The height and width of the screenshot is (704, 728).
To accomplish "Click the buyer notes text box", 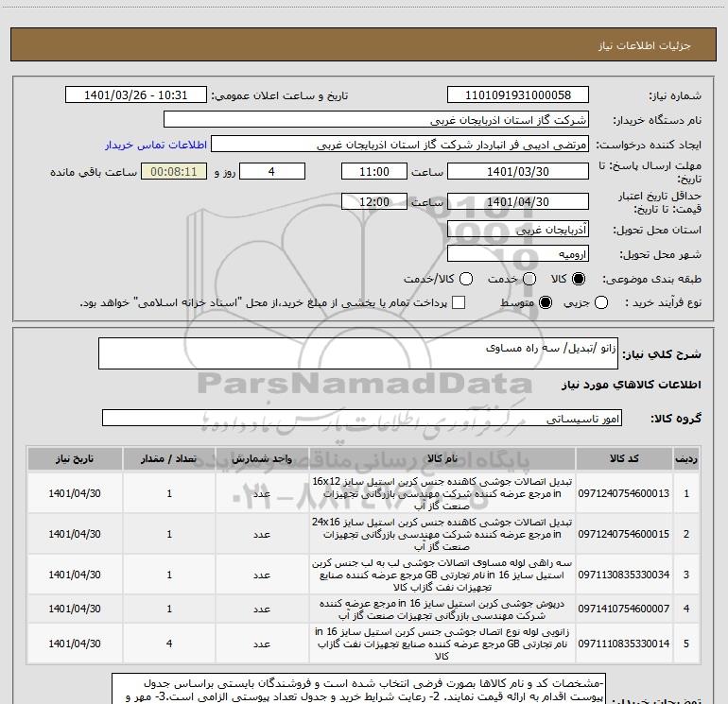I will (x=358, y=689).
